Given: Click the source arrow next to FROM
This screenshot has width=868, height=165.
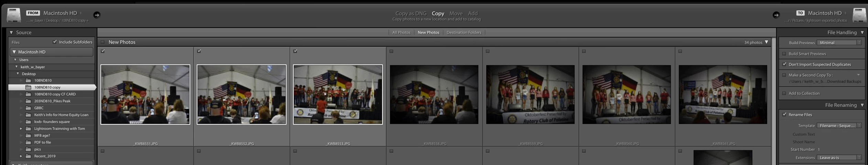Looking at the screenshot, I should (x=97, y=15).
